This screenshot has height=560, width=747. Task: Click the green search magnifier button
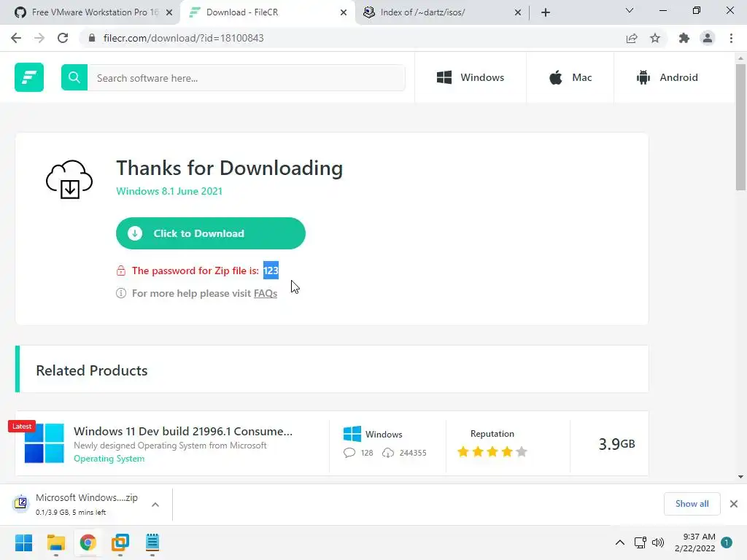tap(74, 77)
